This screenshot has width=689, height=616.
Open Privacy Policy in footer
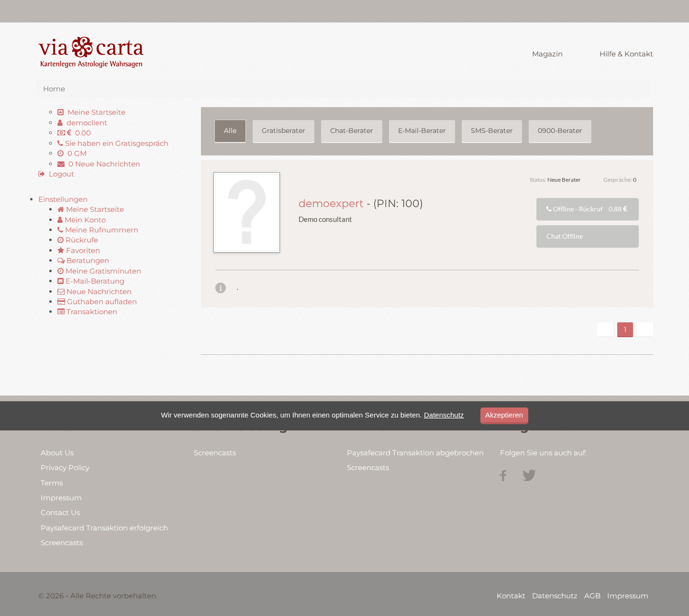(x=65, y=468)
